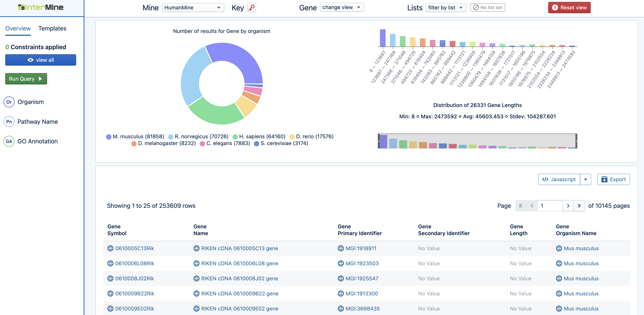The height and width of the screenshot is (315, 644).
Task: Click the InterMine logo
Action: point(41,7)
